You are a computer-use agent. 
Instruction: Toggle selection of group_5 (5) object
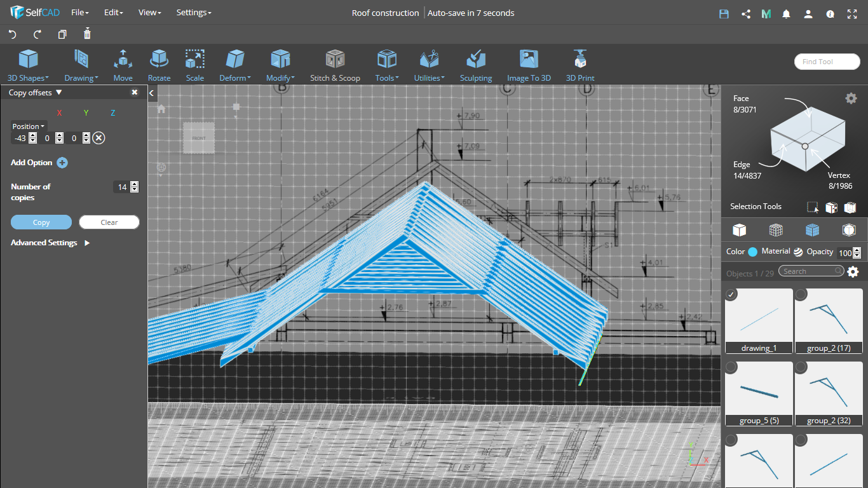coord(732,367)
